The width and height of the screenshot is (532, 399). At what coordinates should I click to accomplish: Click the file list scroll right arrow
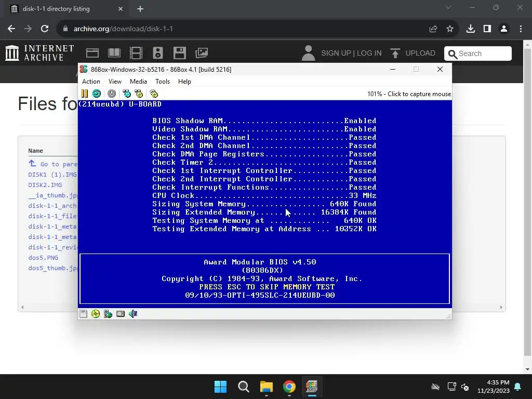[x=501, y=308]
